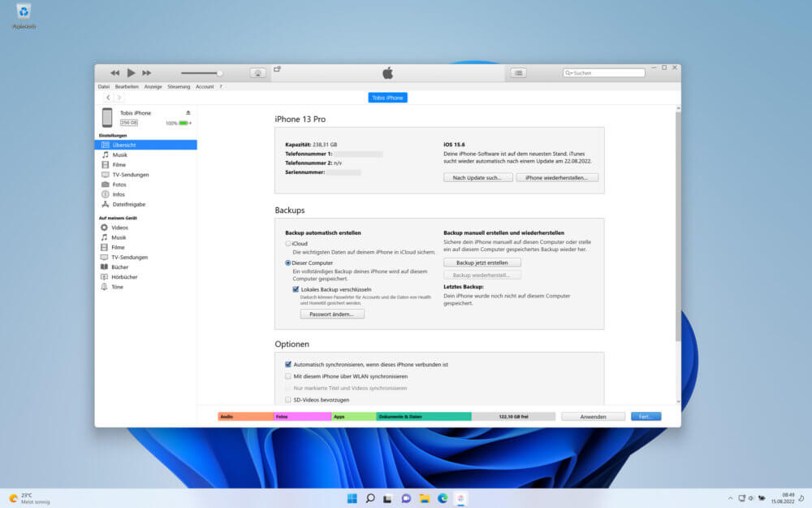Click the iPhone wiederherstellen button
This screenshot has height=508, width=812.
tap(557, 177)
